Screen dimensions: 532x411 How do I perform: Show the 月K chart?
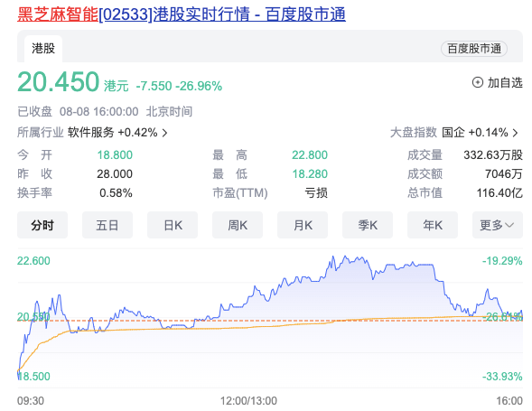coord(303,225)
